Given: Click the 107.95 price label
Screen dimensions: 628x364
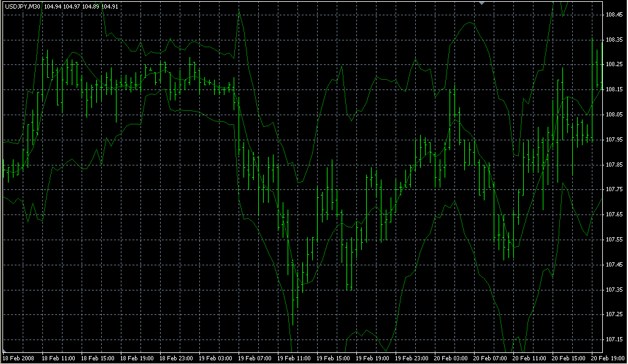Looking at the screenshot, I should 614,140.
